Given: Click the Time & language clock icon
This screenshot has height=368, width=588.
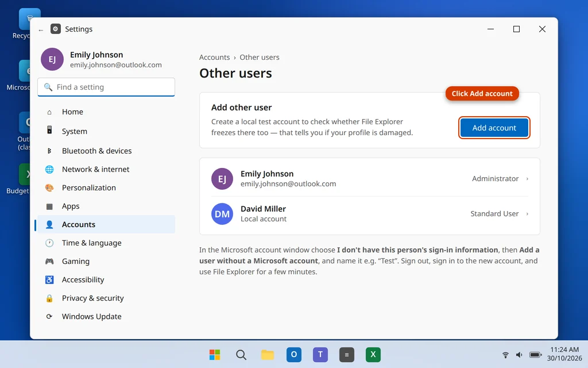Looking at the screenshot, I should [49, 243].
